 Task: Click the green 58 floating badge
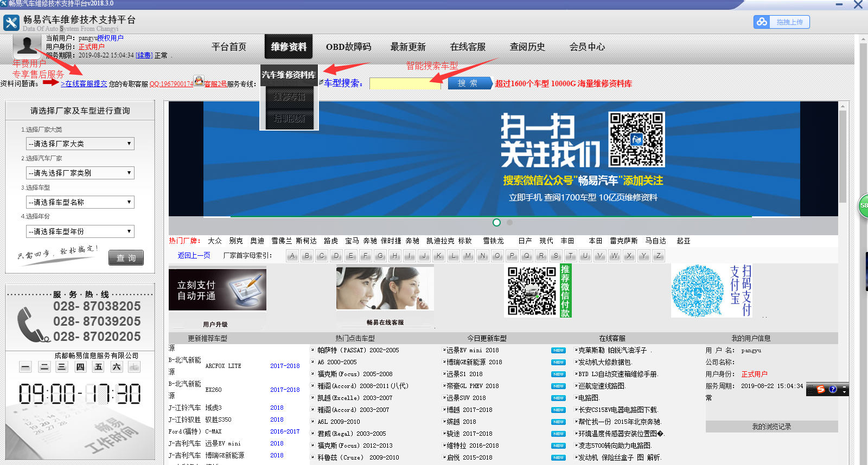[863, 206]
